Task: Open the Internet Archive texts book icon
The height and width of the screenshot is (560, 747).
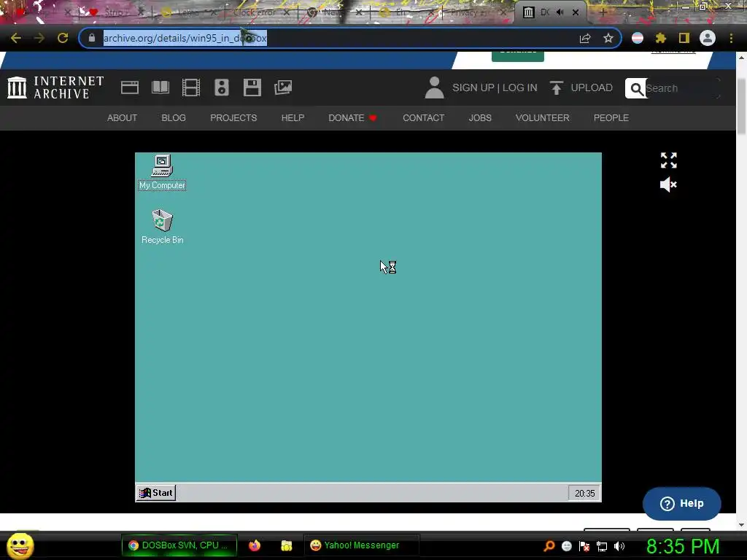Action: pyautogui.click(x=160, y=87)
